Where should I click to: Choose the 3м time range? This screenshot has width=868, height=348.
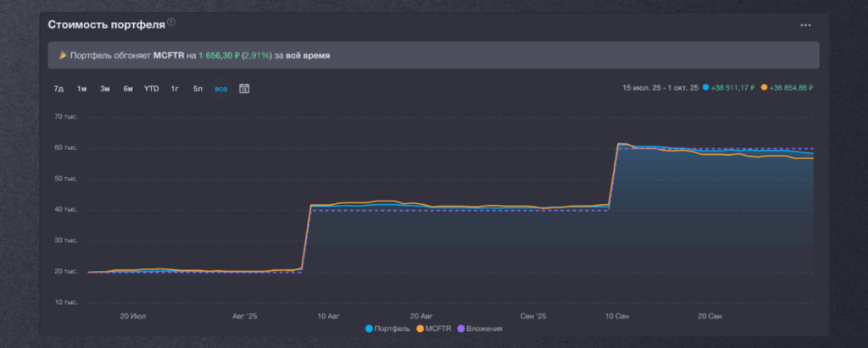tap(105, 88)
